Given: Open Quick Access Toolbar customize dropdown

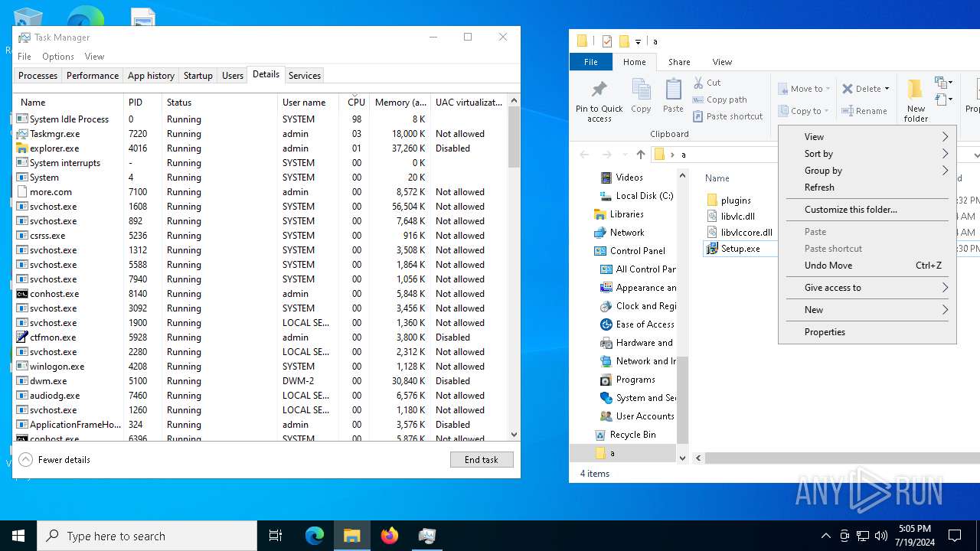Looking at the screenshot, I should (638, 41).
